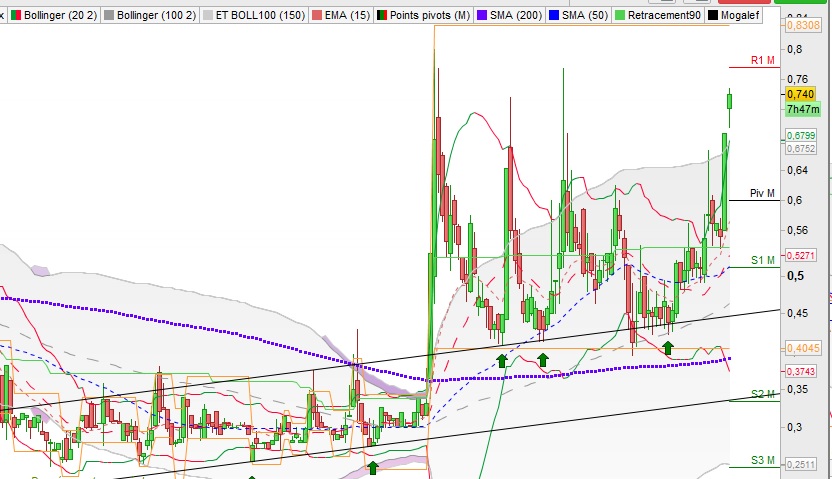
Task: Select the SMA (200) indicator label
Action: point(516,15)
